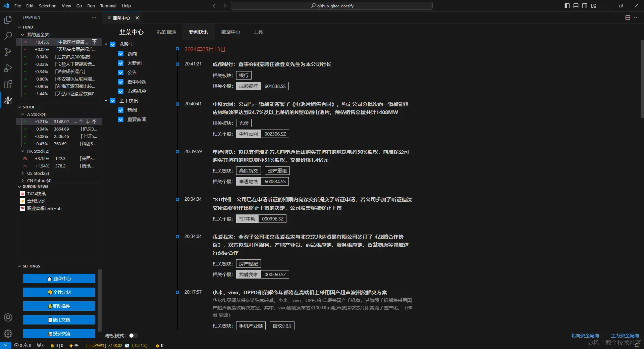
Task: Click the 个性定制 button
Action: (59, 292)
